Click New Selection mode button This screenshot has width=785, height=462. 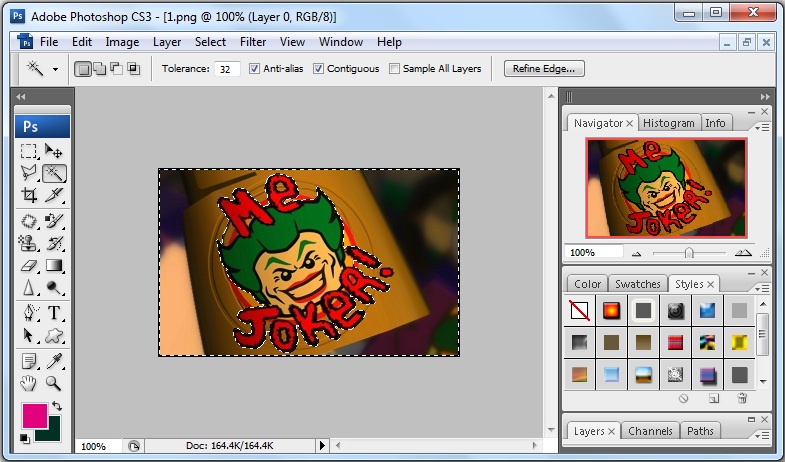pos(83,69)
